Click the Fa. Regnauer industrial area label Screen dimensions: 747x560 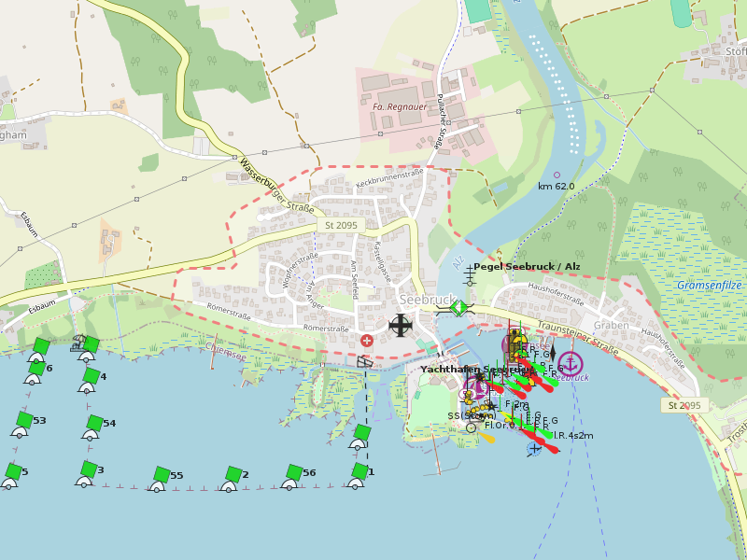[x=392, y=107]
